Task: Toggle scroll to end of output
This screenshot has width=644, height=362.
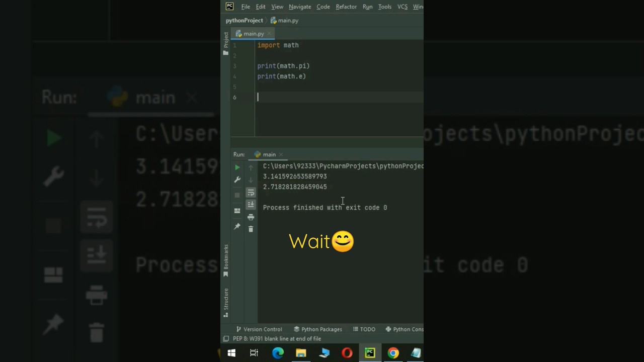Action: coord(251,205)
